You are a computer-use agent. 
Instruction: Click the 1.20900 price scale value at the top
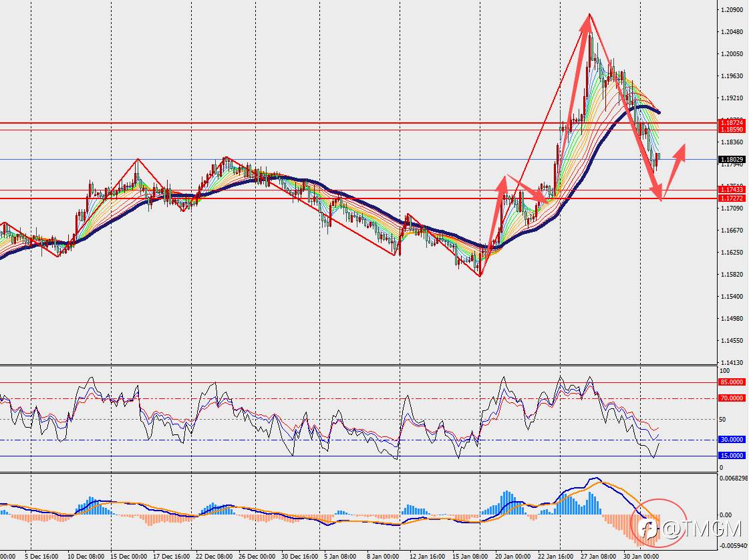[732, 9]
